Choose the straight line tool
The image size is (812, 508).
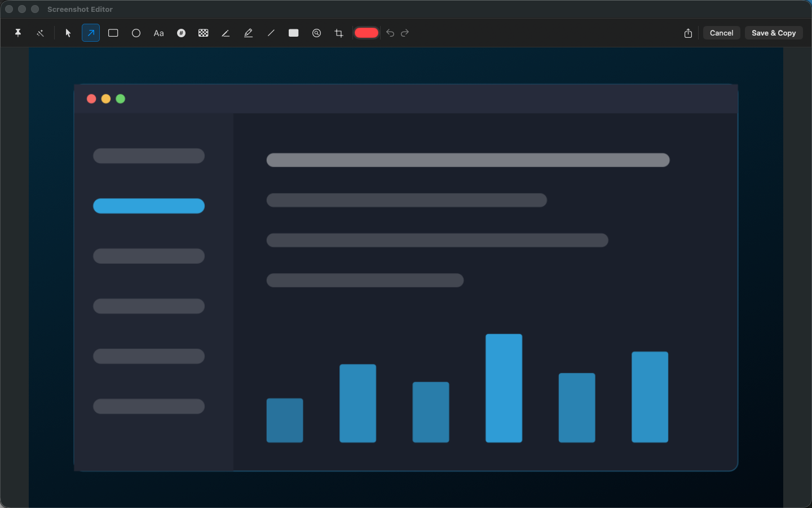[271, 33]
